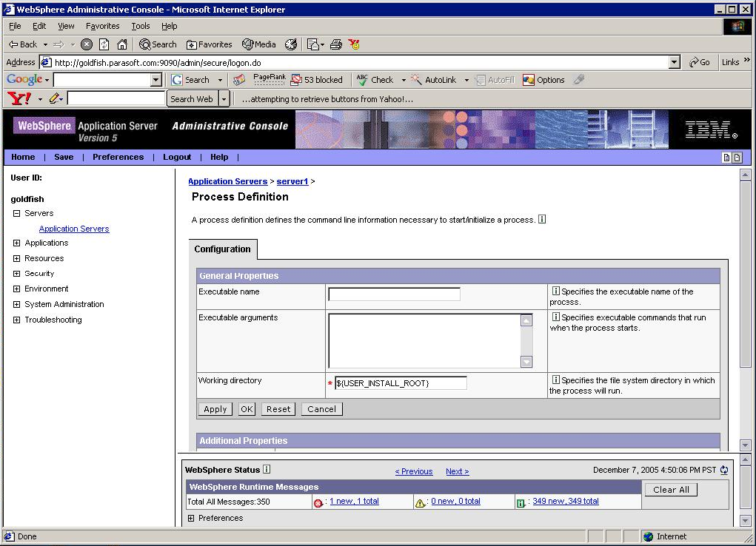Expand the System Administration tree node
Screen dimensions: 756x546
[x=16, y=304]
